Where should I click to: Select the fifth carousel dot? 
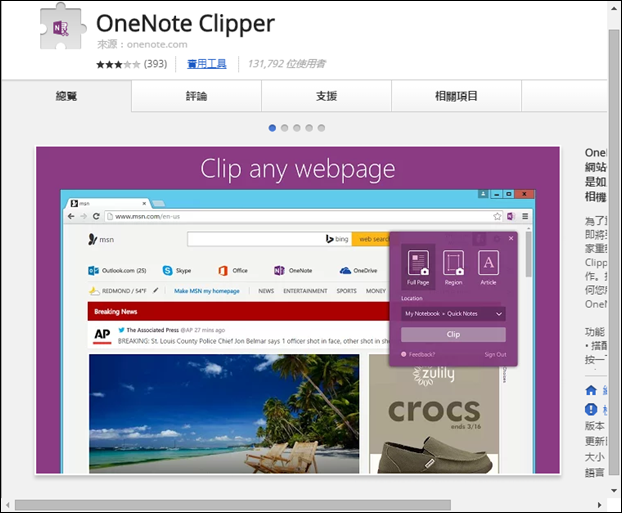[321, 128]
